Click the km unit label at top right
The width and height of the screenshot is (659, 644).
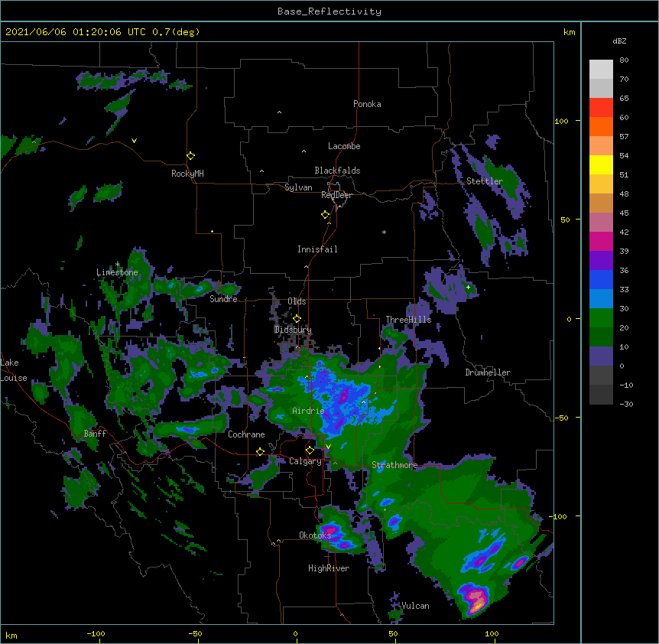(x=570, y=32)
